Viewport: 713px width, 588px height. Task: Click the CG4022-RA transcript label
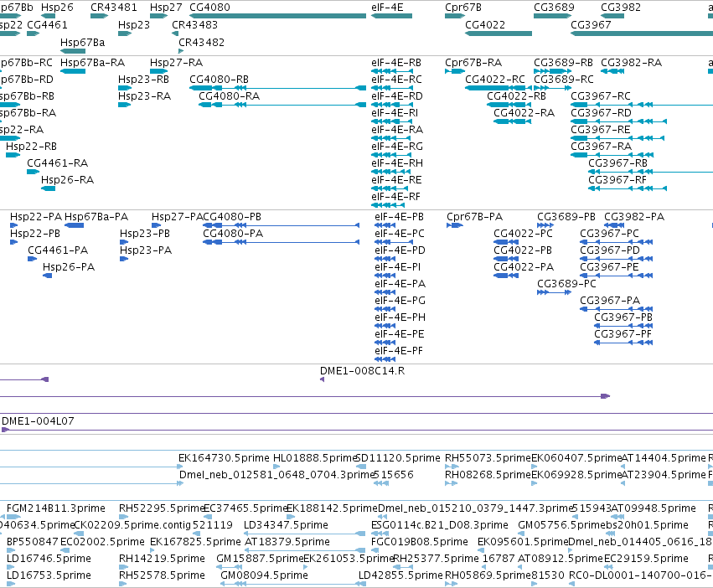(524, 113)
